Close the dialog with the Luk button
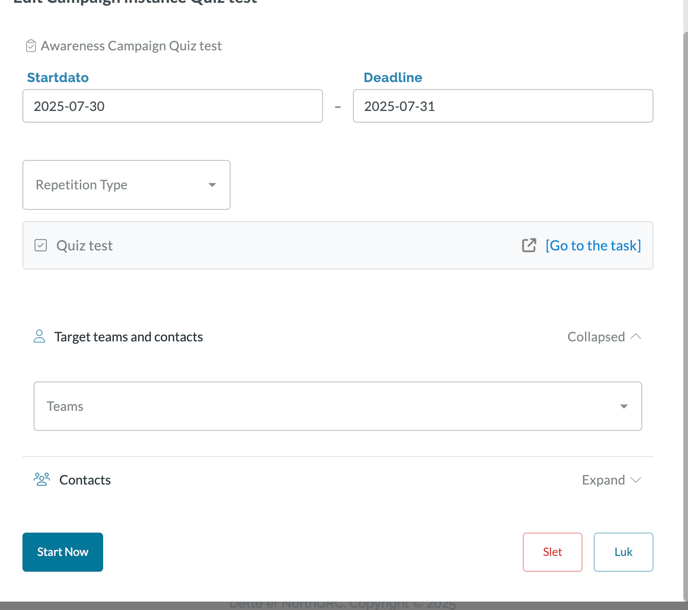The image size is (688, 610). pyautogui.click(x=623, y=552)
